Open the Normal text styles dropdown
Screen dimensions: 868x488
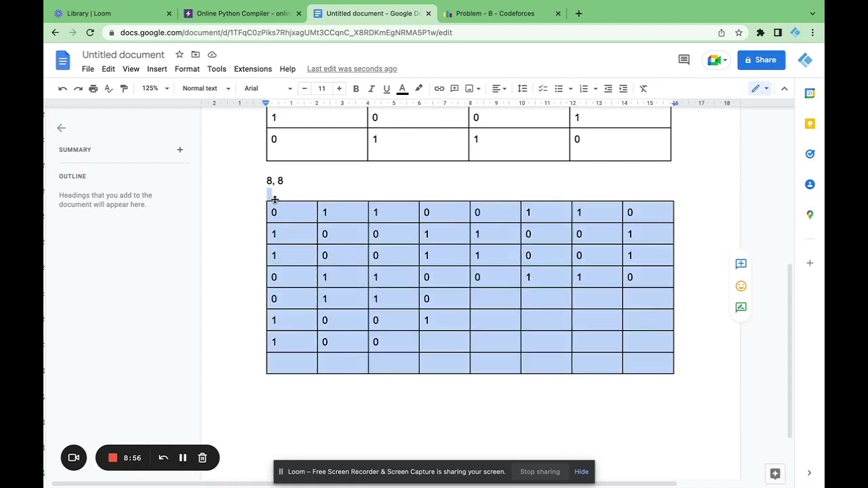click(x=206, y=89)
